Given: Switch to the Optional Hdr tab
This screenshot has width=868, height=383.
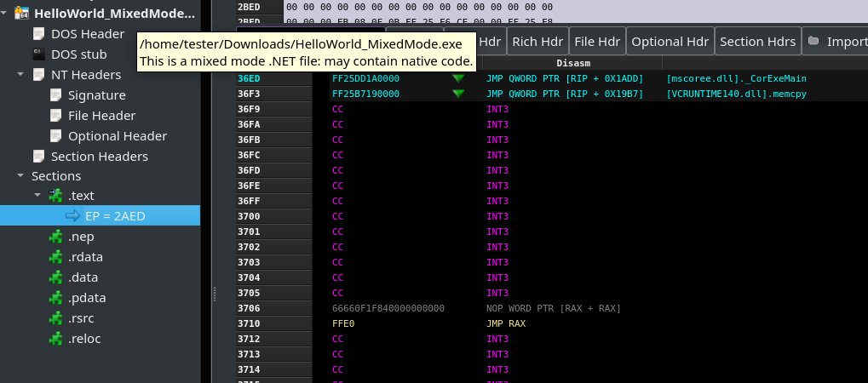Looking at the screenshot, I should click(x=670, y=42).
